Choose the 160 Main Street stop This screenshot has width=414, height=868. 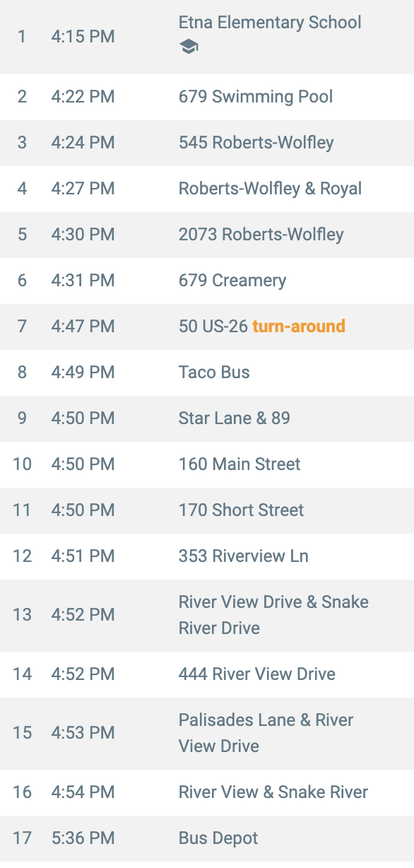click(207, 464)
